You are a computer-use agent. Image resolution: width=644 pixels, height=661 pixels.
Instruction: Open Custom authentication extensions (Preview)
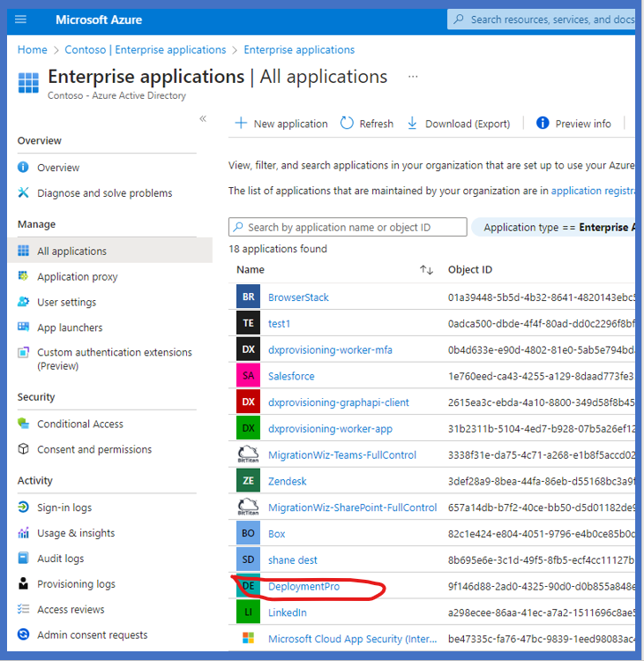pyautogui.click(x=114, y=359)
